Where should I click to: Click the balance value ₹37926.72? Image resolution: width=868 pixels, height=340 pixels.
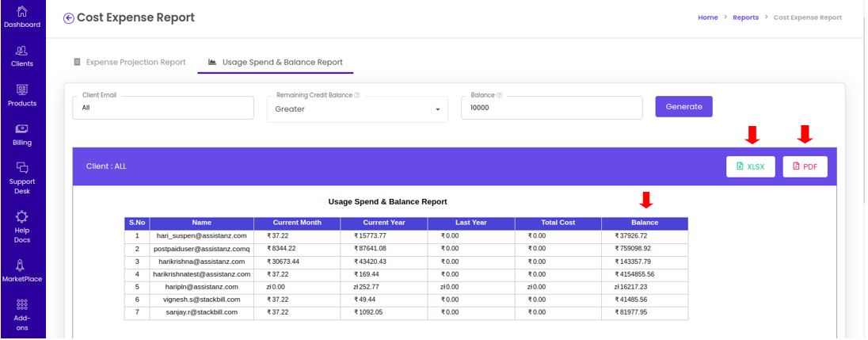(x=630, y=236)
